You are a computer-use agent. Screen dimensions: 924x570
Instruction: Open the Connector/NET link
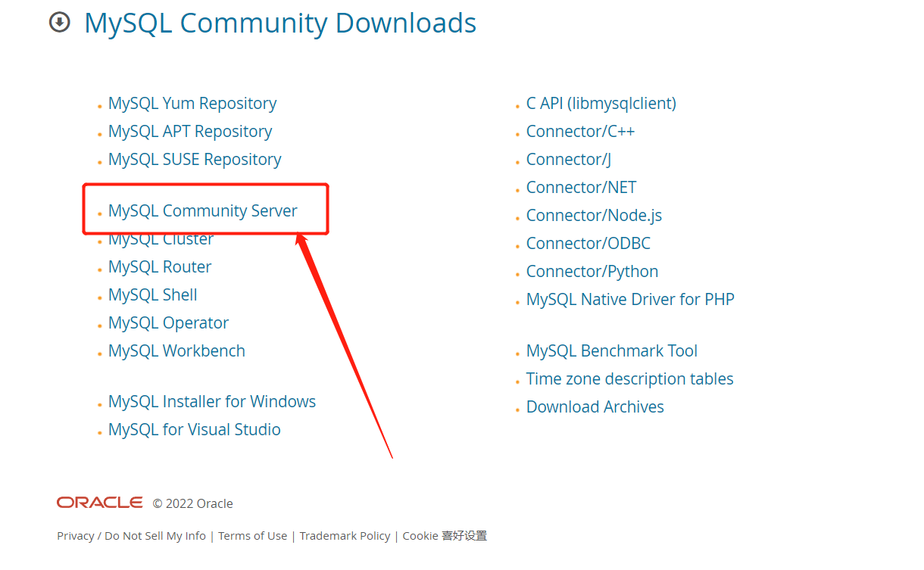point(582,187)
